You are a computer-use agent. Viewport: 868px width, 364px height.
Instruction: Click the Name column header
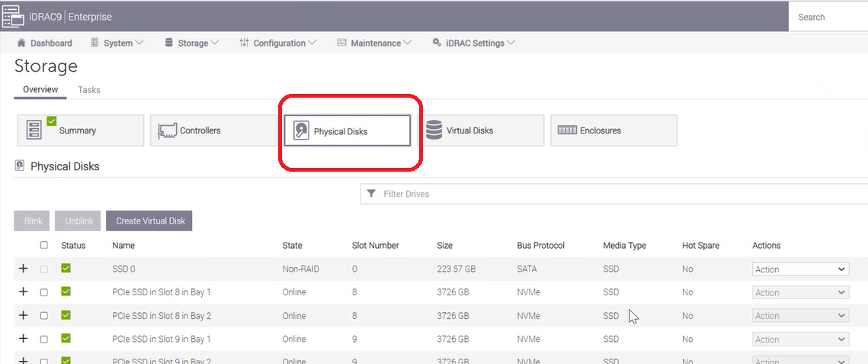click(123, 246)
